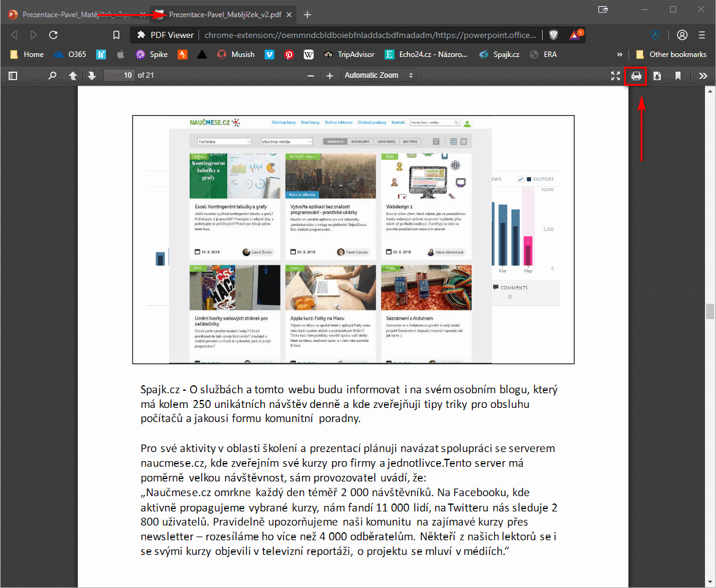
Task: Open the browser main menu
Action: tap(703, 35)
